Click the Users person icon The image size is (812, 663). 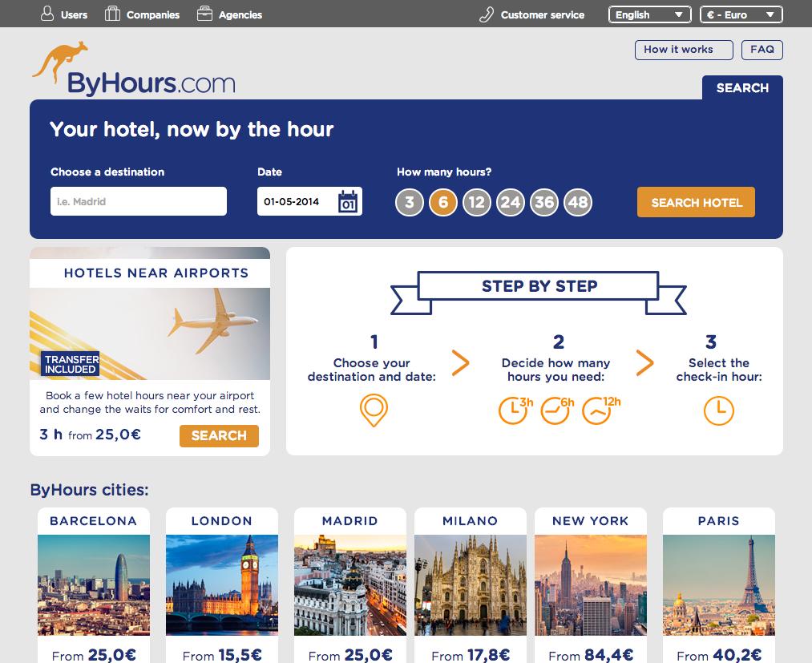coord(47,14)
